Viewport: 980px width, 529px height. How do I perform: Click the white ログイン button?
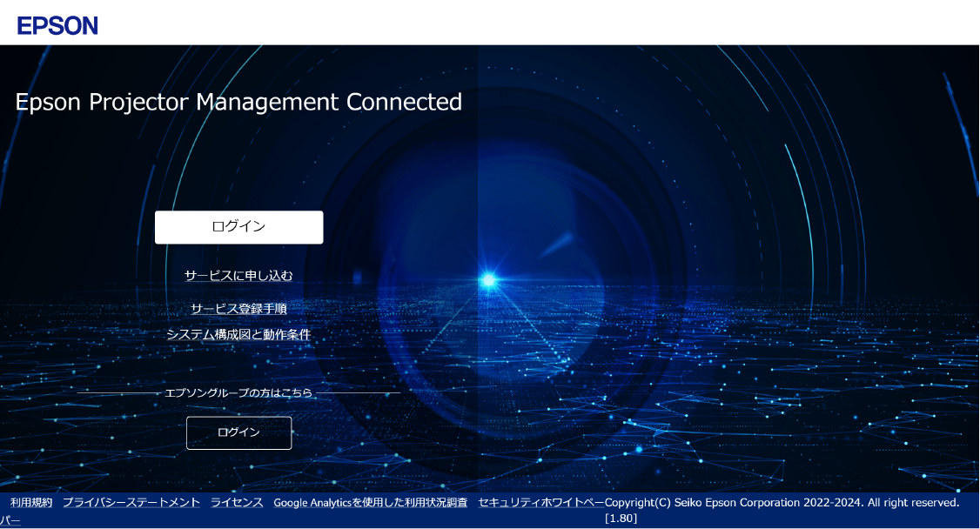click(238, 227)
